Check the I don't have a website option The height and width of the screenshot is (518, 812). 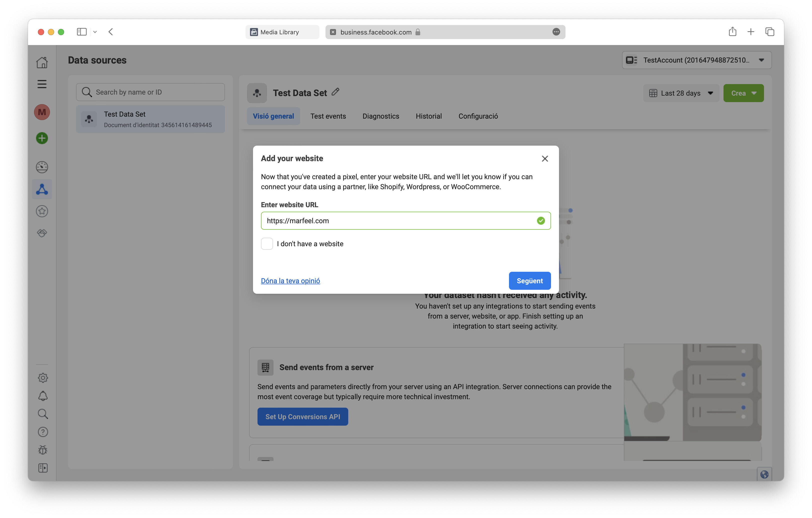(267, 243)
